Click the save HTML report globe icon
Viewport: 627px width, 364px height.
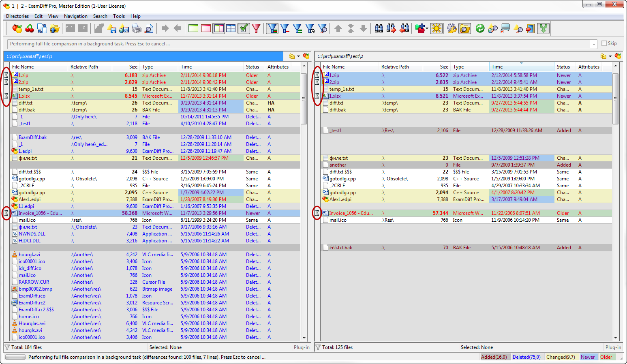point(124,28)
